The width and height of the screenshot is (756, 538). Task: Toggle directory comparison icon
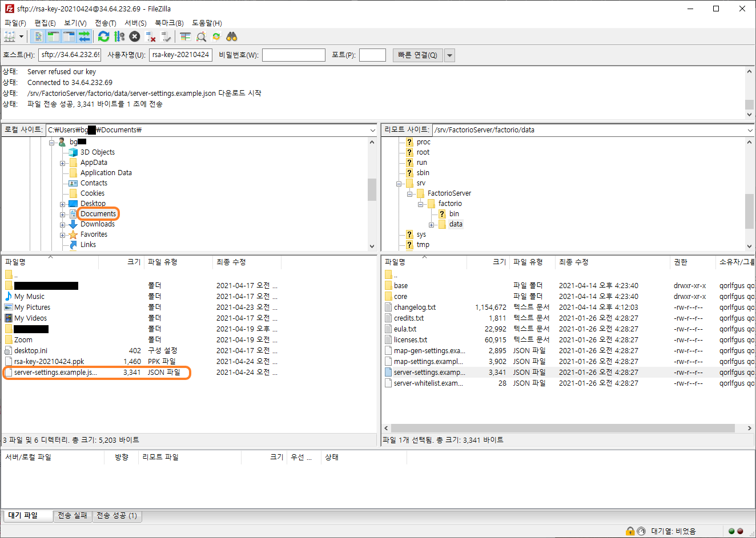click(201, 37)
